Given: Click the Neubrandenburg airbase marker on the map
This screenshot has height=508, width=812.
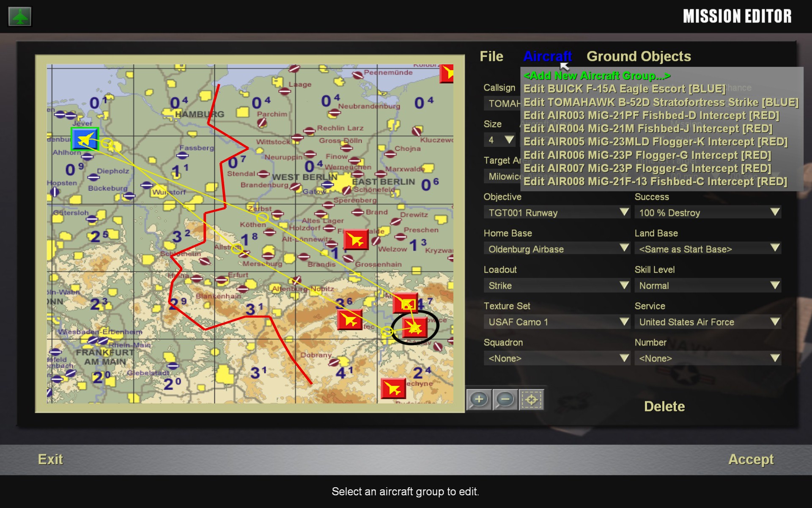Looking at the screenshot, I should tap(335, 113).
